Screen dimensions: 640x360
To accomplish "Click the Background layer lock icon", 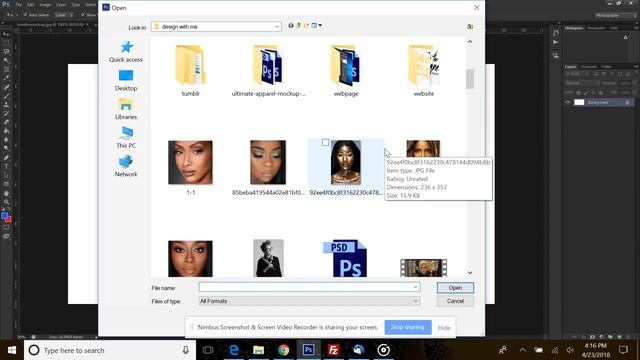I will coord(627,102).
